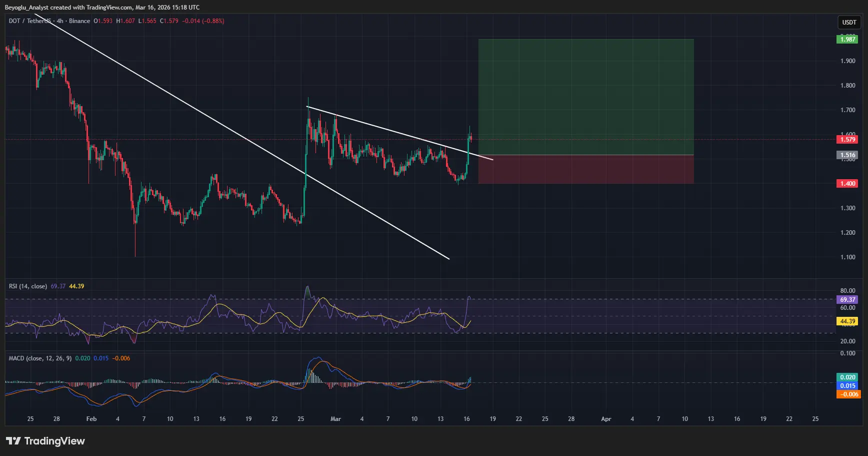The image size is (868, 456).
Task: Click the low value L1.565 in legend
Action: [x=147, y=21]
